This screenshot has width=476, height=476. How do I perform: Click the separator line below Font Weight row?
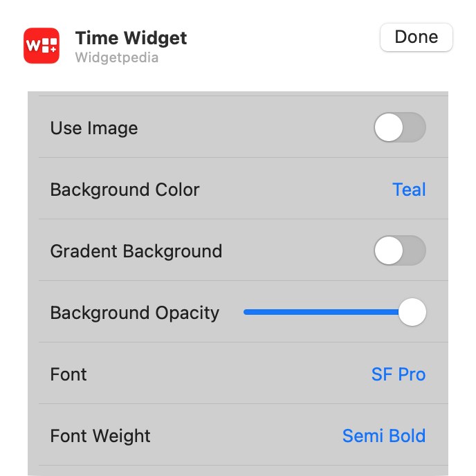coord(244,465)
